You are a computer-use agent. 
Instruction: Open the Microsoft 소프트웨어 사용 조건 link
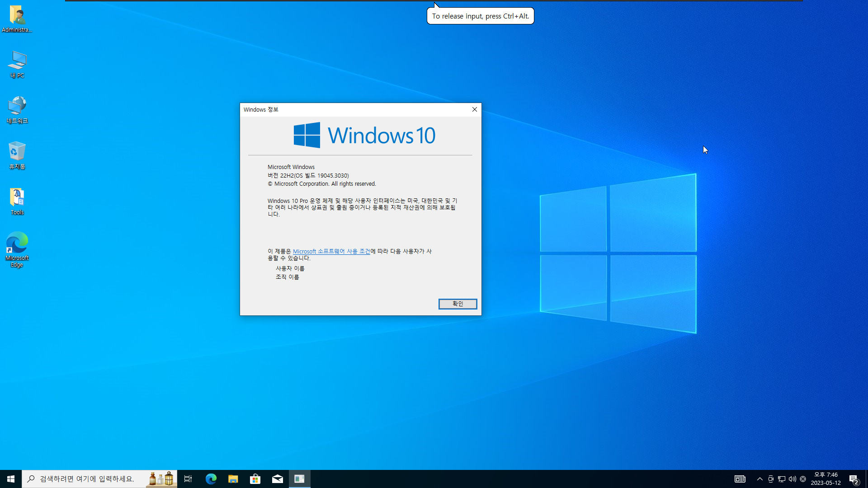[331, 251]
